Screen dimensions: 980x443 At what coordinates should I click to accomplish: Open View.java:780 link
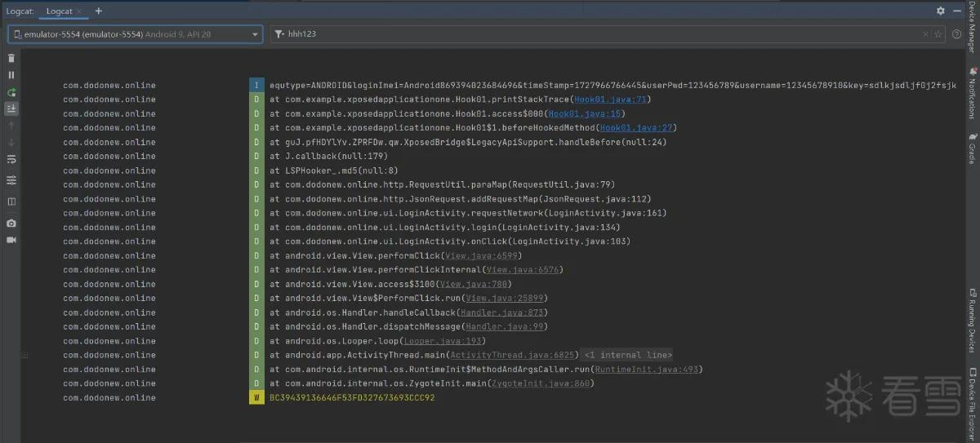click(x=474, y=284)
